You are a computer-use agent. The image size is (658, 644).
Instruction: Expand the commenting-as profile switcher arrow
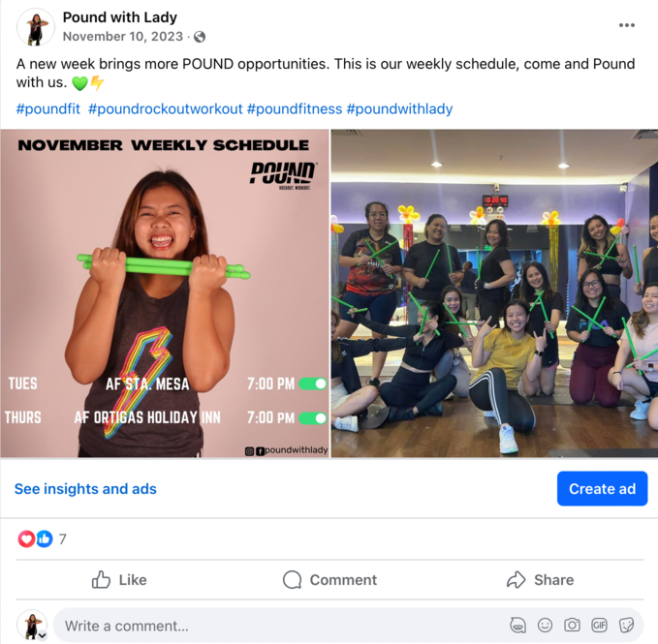coord(42,635)
